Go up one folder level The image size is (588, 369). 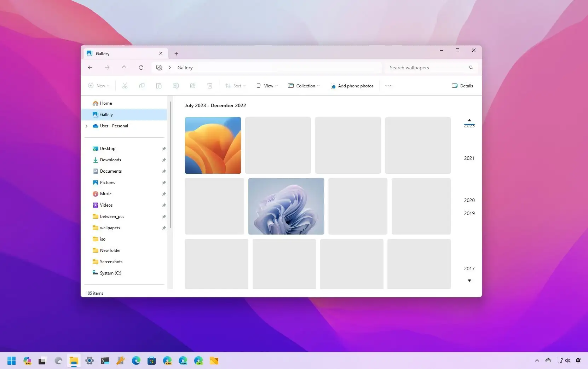(x=124, y=68)
